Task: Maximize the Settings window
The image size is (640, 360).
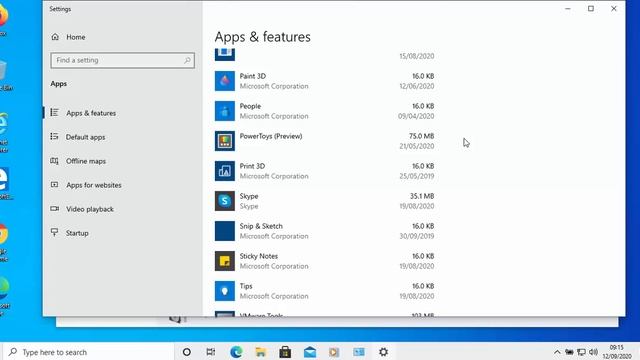Action: click(x=591, y=9)
